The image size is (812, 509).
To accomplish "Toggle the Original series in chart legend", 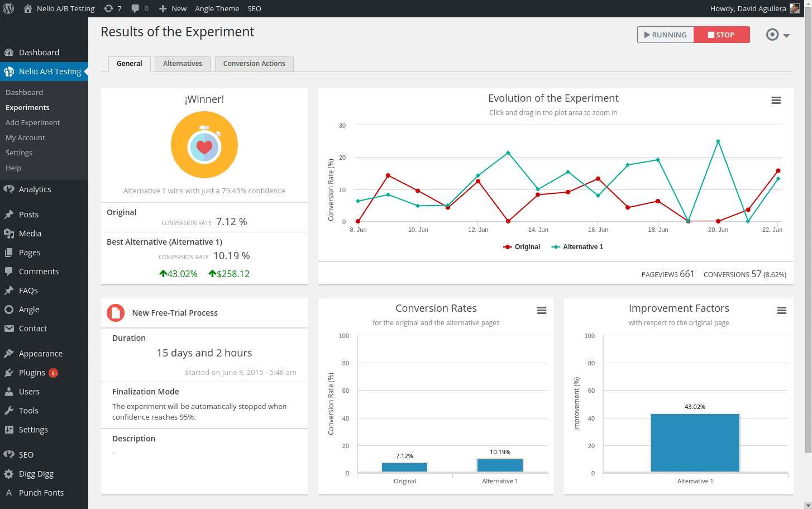I will pyautogui.click(x=522, y=247).
